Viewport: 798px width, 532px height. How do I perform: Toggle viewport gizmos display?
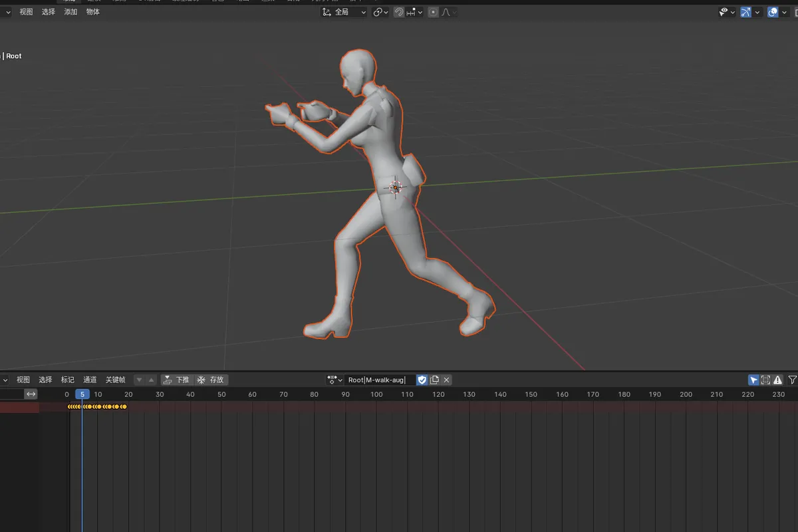point(746,12)
